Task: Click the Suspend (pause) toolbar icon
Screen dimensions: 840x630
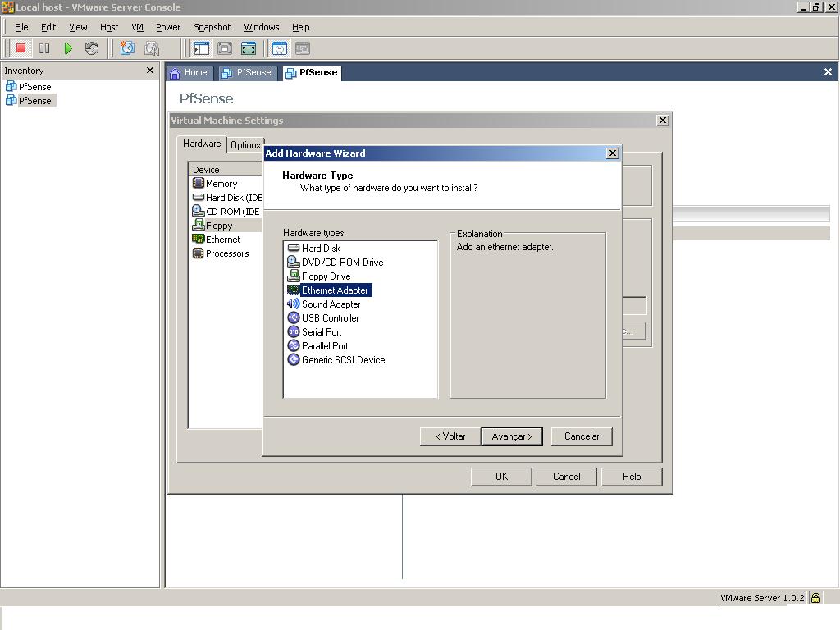Action: click(x=44, y=48)
